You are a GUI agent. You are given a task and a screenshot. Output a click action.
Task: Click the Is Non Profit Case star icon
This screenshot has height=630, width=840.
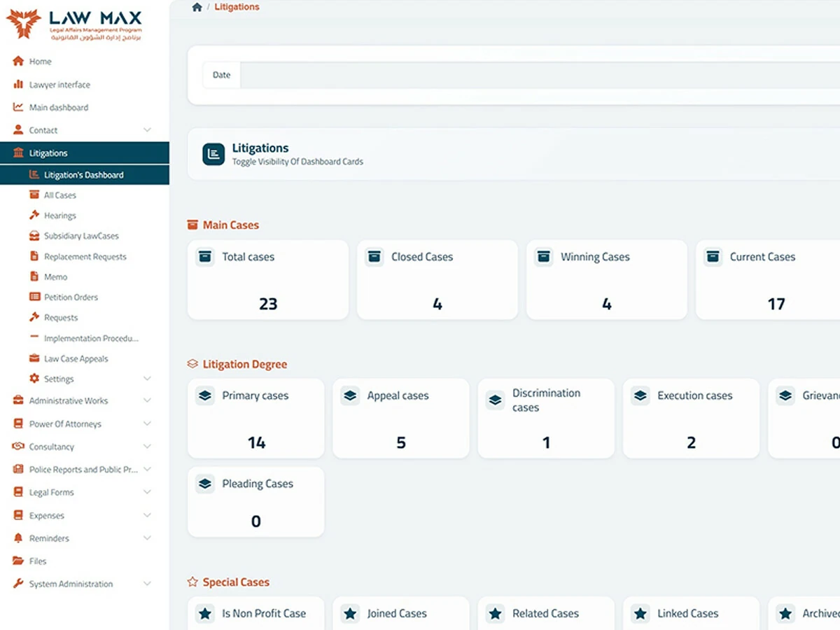(205, 614)
